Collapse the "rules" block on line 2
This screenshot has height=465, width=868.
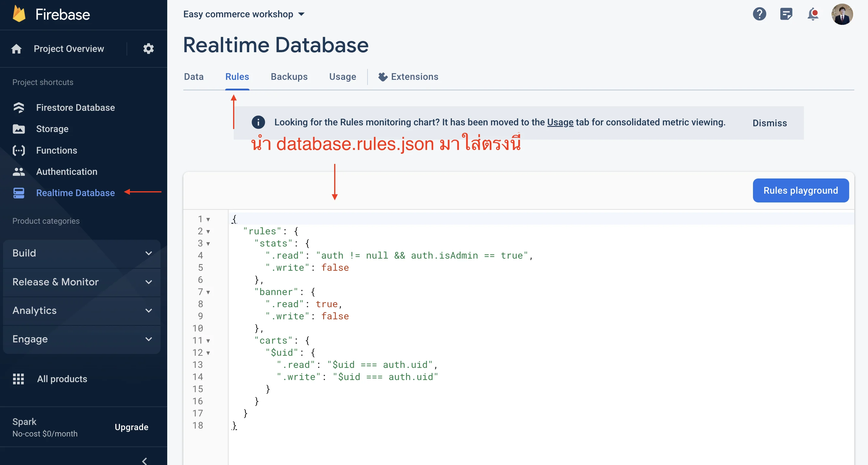[208, 232]
